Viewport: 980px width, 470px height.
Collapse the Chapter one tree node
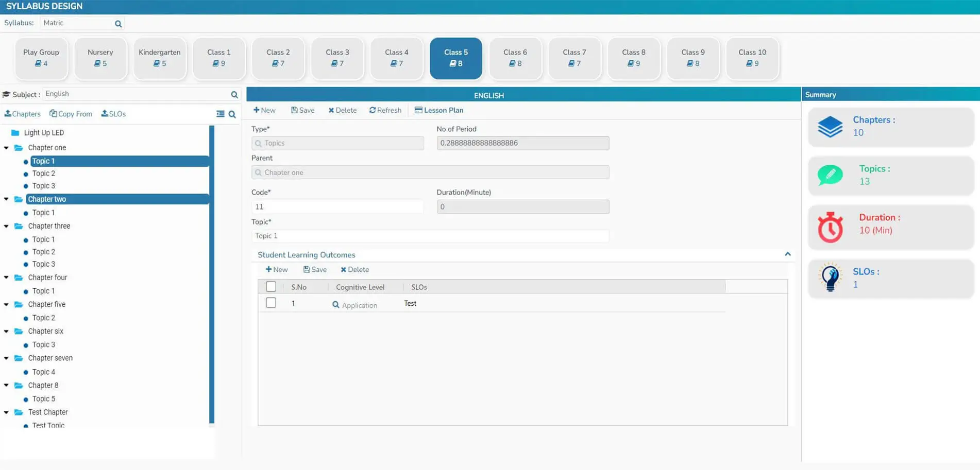6,148
